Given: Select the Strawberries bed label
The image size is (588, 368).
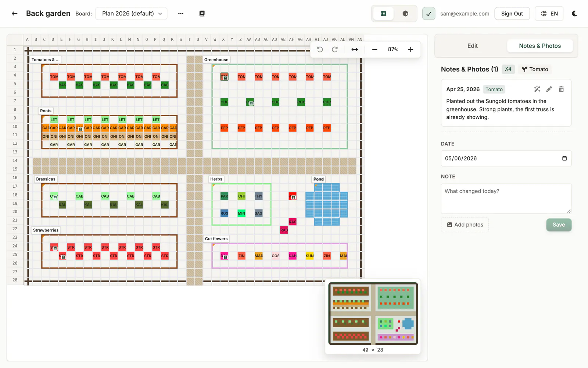Looking at the screenshot, I should click(46, 230).
